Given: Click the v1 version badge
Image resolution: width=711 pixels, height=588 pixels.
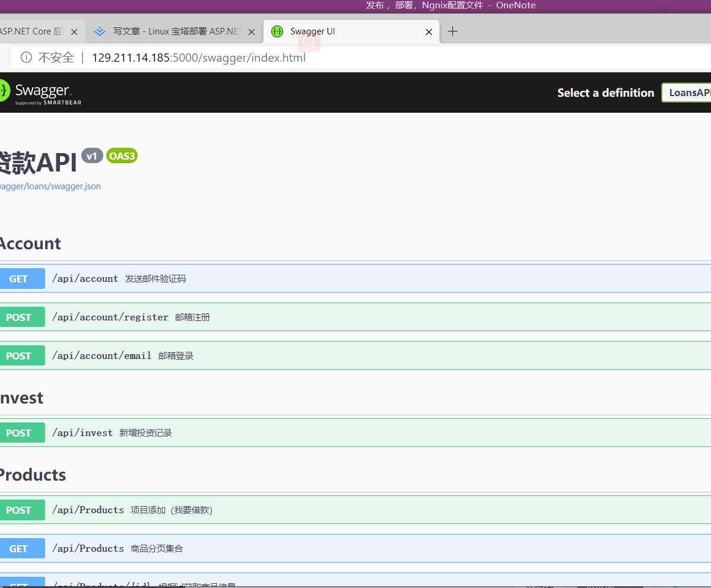Looking at the screenshot, I should (x=92, y=155).
